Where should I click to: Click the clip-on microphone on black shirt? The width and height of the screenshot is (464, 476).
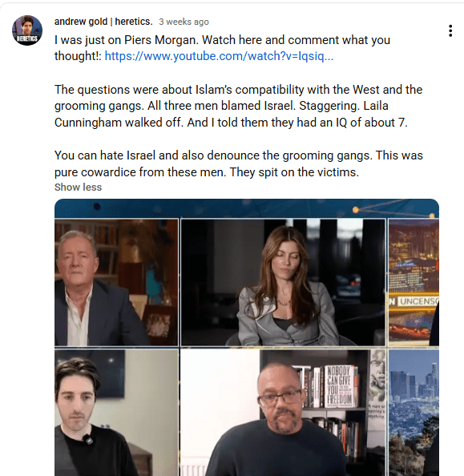coord(88,439)
